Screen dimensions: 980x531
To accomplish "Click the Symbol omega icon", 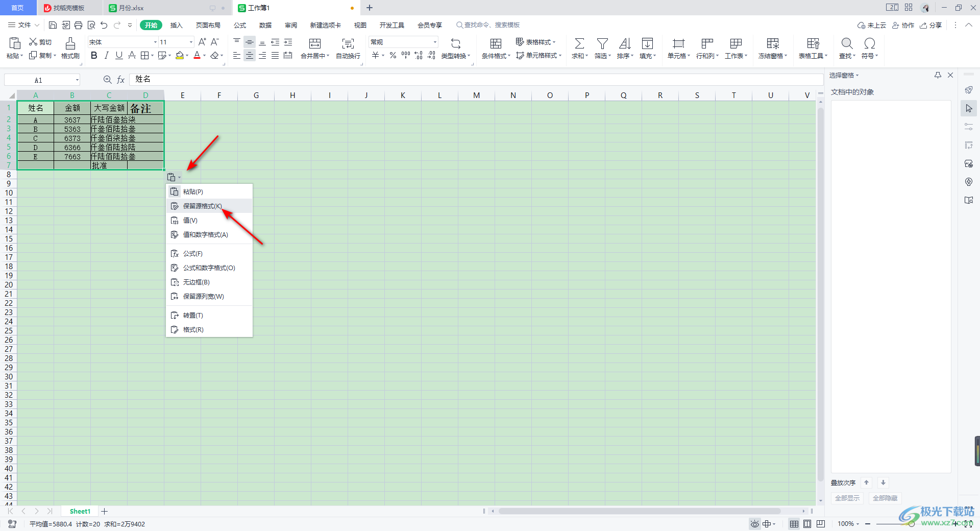I will (870, 43).
